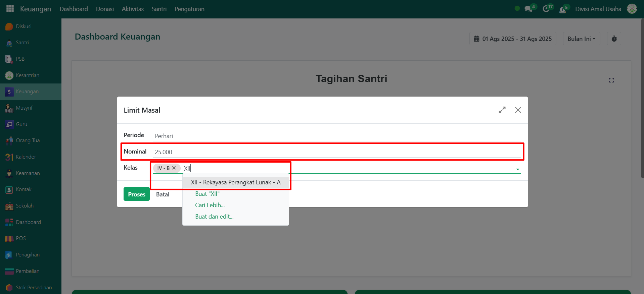Open the POS module in the sidebar

[x=20, y=238]
